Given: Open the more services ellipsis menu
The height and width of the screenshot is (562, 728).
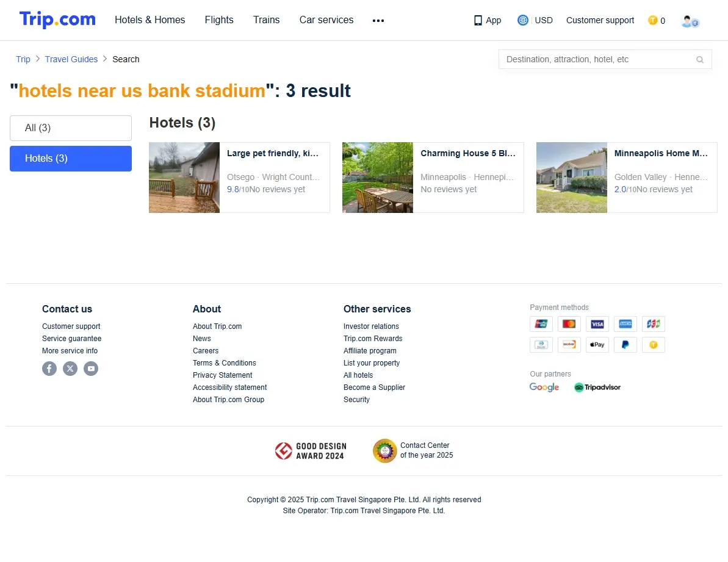Looking at the screenshot, I should (x=378, y=20).
